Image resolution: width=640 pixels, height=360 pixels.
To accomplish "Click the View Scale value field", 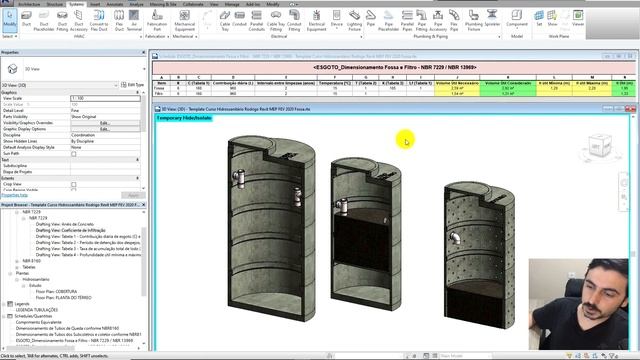I will 105,98.
